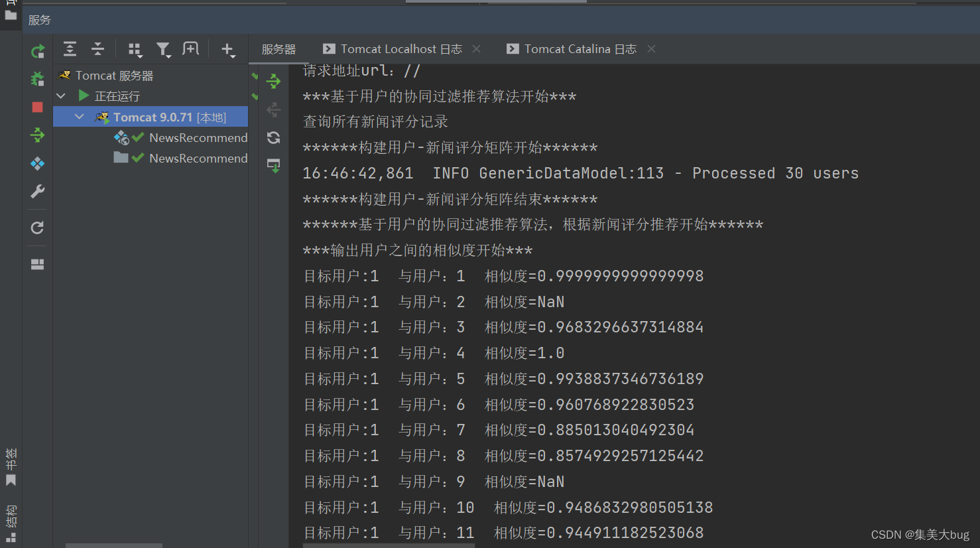Click the 相似度=1.0 line for user 4
Screen dimensions: 980x548
tap(434, 354)
